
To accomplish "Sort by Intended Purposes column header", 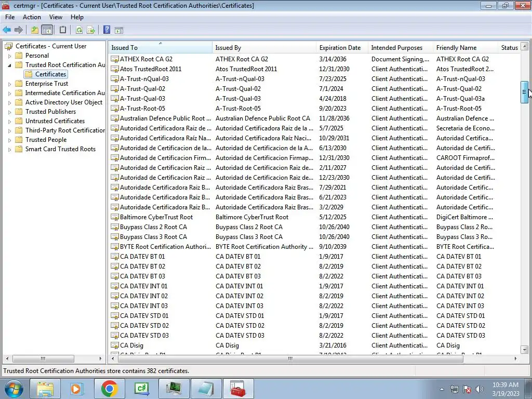I will [x=401, y=47].
